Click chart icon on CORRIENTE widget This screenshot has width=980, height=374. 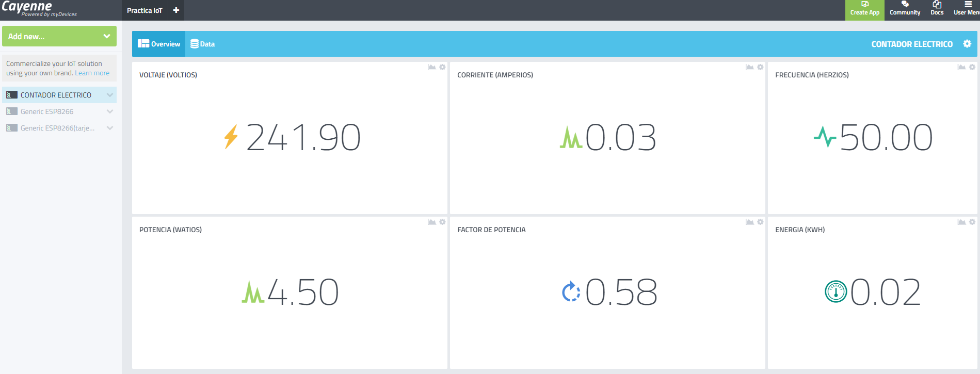point(749,68)
